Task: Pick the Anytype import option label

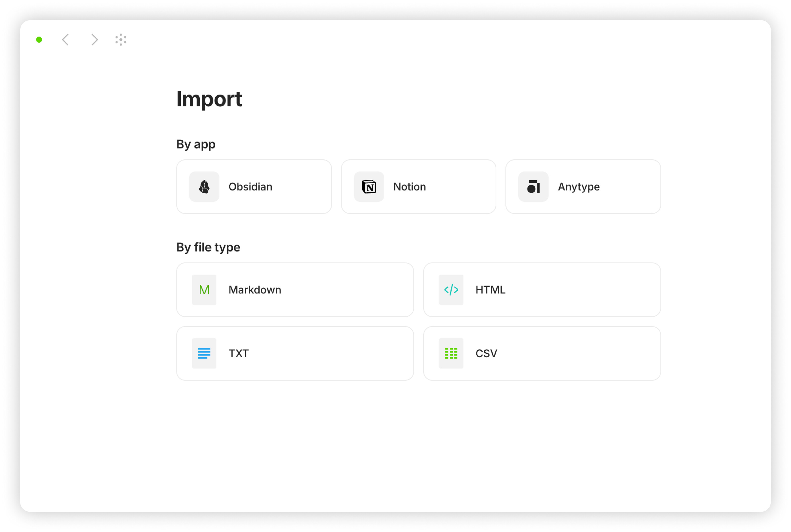Action: [x=579, y=187]
